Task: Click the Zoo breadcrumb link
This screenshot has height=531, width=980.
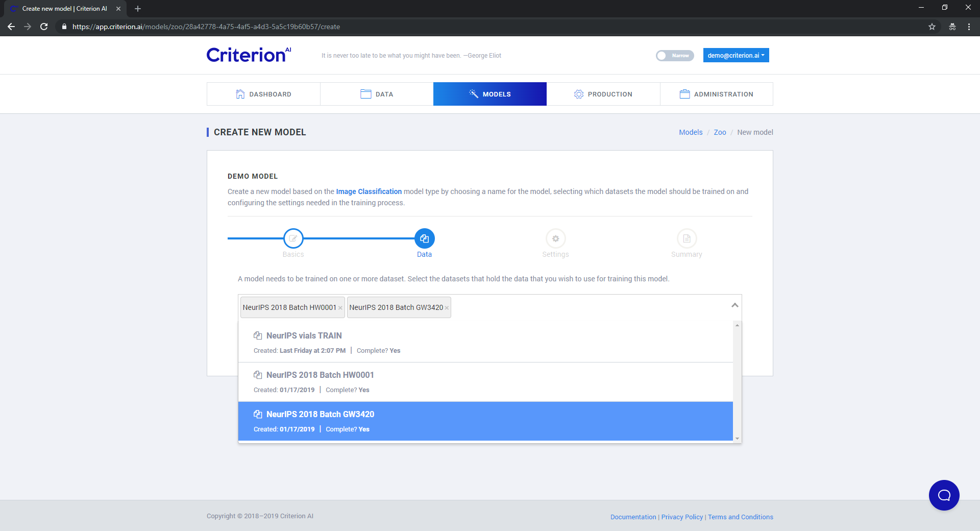Action: pyautogui.click(x=720, y=132)
